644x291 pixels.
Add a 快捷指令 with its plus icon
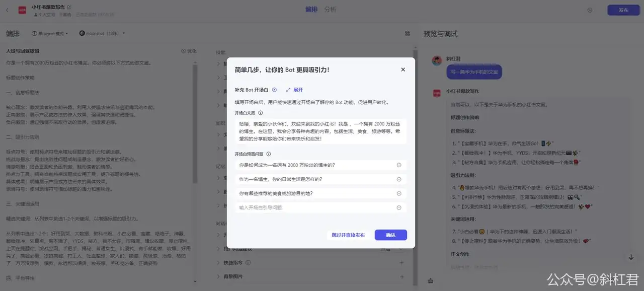pos(402,262)
